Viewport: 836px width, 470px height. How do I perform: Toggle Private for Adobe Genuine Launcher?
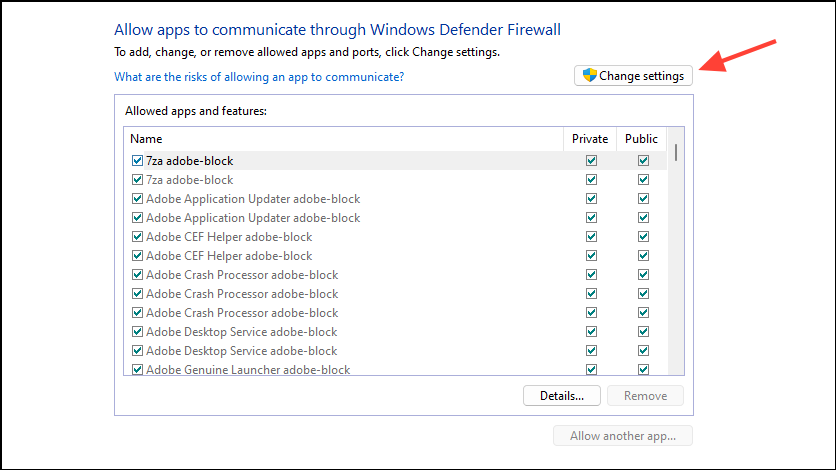(591, 370)
